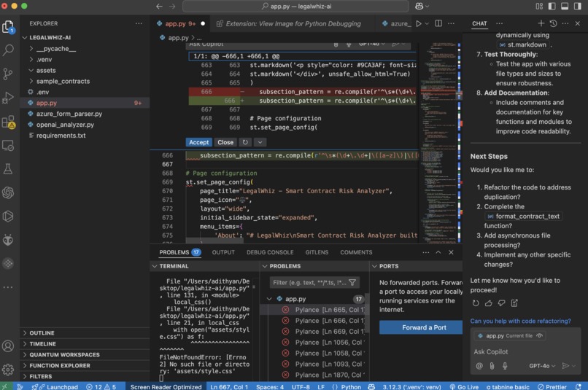Add context with the @ icon

[479, 366]
